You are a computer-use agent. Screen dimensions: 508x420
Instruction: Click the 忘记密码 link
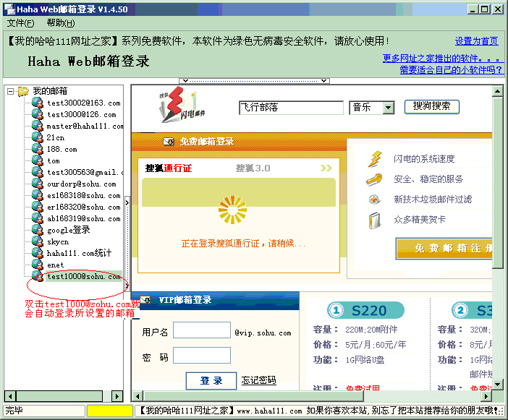coord(258,380)
